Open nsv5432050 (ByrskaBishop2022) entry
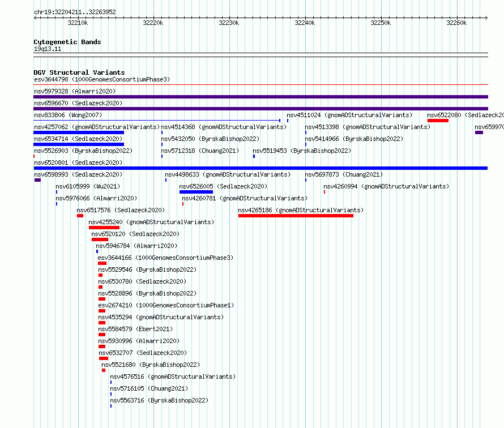This screenshot has width=504, height=428. point(210,139)
